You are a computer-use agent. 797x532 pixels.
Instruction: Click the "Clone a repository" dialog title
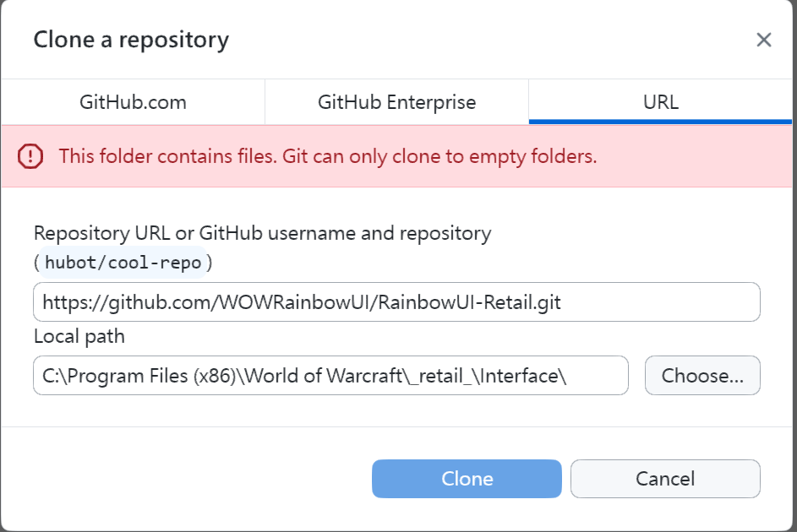click(x=131, y=40)
